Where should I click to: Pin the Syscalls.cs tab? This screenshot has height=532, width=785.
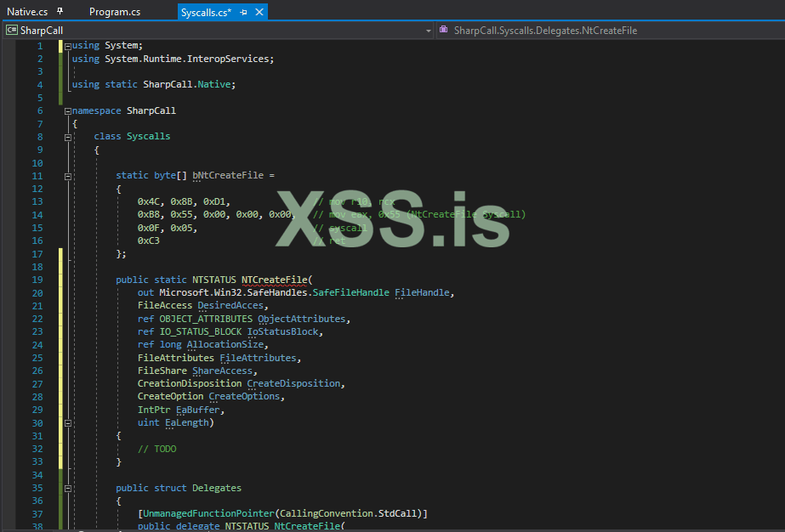coord(244,12)
